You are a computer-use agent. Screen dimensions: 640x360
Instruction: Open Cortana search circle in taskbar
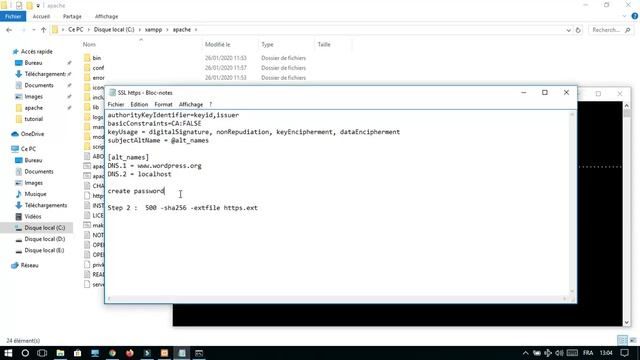pos(25,353)
